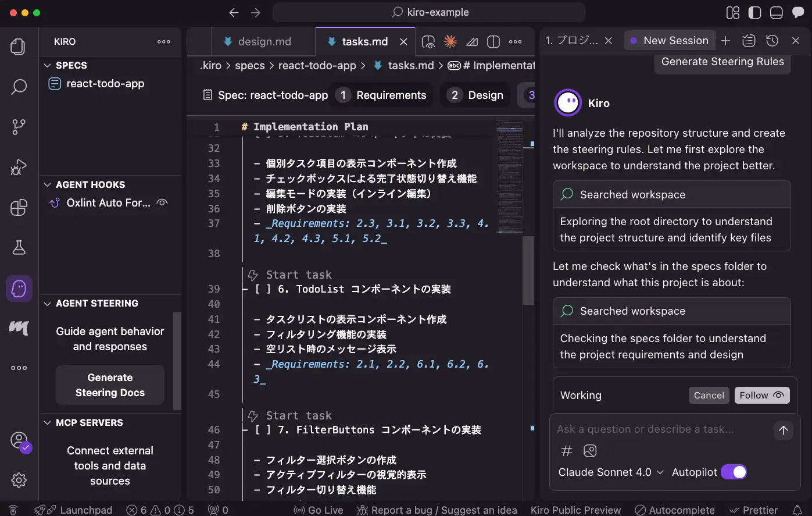
Task: Cancel the working agent task
Action: (709, 396)
